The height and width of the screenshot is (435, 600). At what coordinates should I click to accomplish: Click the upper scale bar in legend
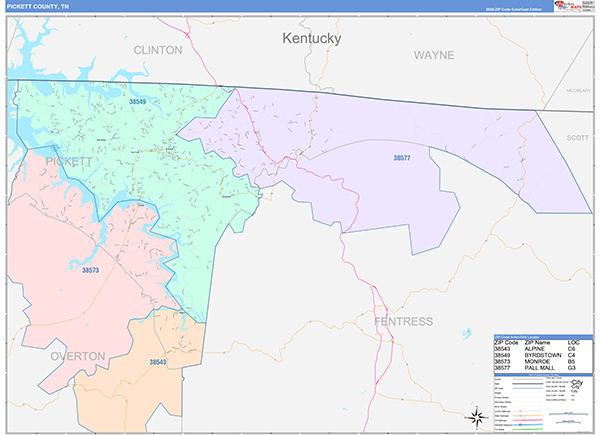pos(568,414)
